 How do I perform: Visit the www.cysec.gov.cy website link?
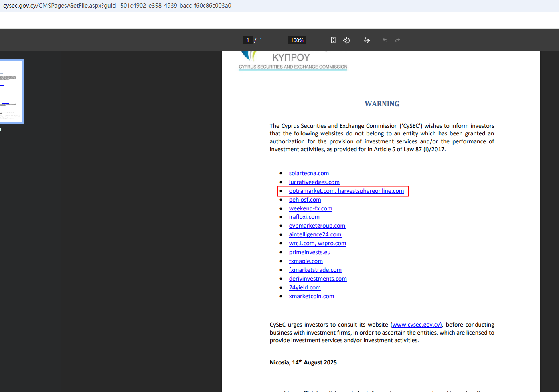416,325
